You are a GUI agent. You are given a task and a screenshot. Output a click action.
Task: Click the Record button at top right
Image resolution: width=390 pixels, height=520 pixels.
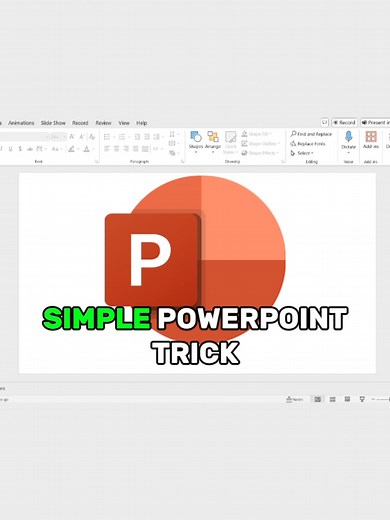click(344, 123)
